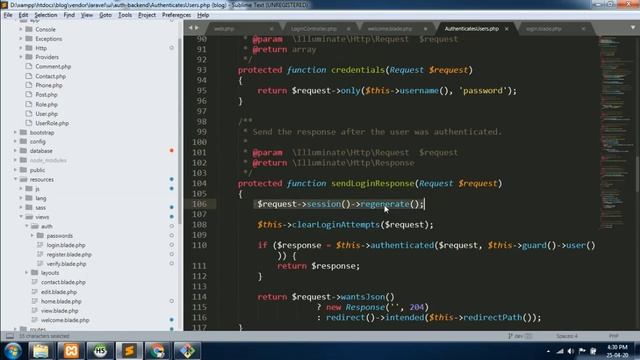
Task: Close the web.php tab
Action: point(271,29)
